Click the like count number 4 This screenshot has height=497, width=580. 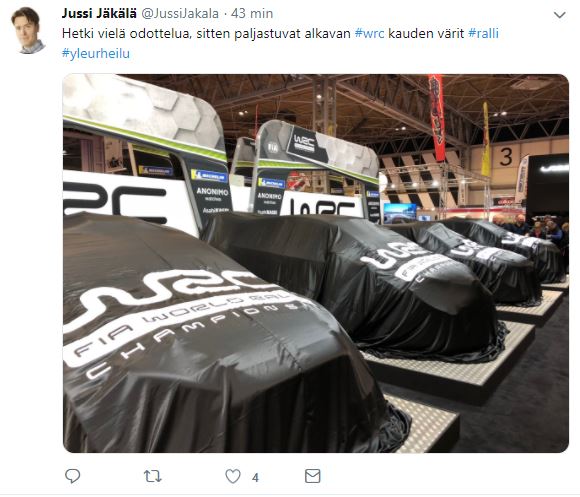255,478
